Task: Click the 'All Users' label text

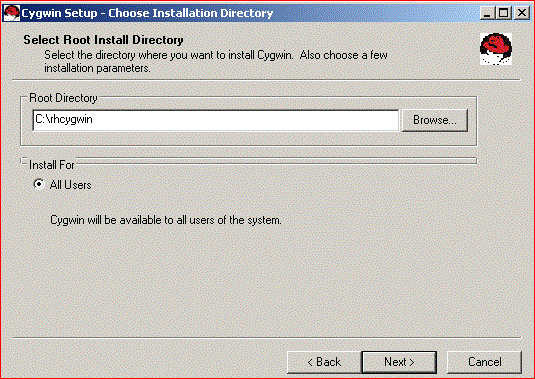Action: (70, 185)
